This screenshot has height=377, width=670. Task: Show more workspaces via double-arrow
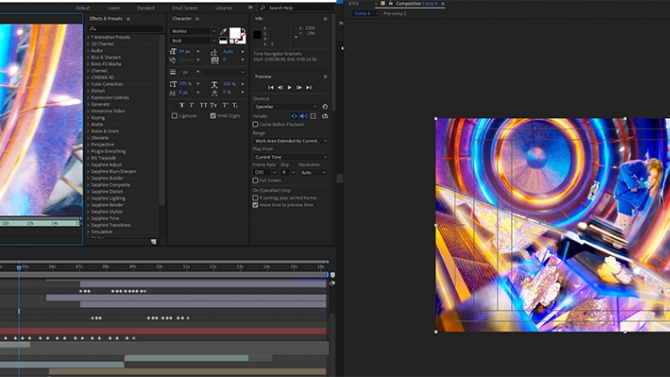click(x=250, y=7)
